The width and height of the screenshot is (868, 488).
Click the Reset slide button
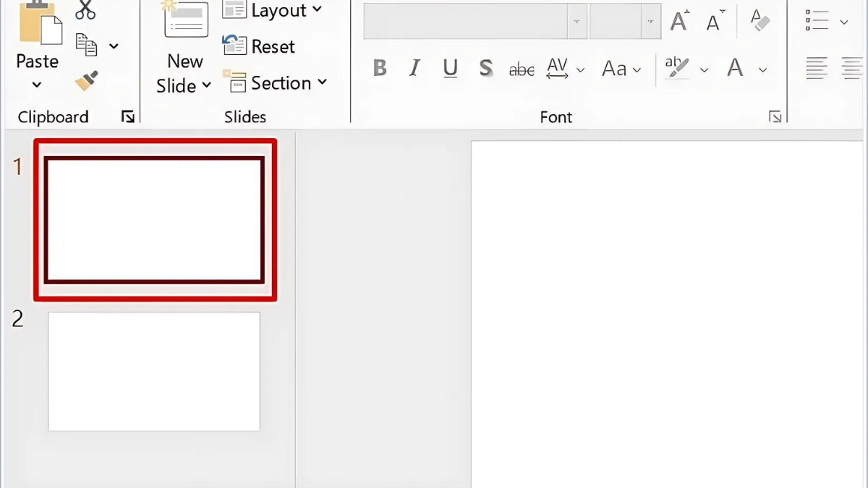(x=259, y=46)
